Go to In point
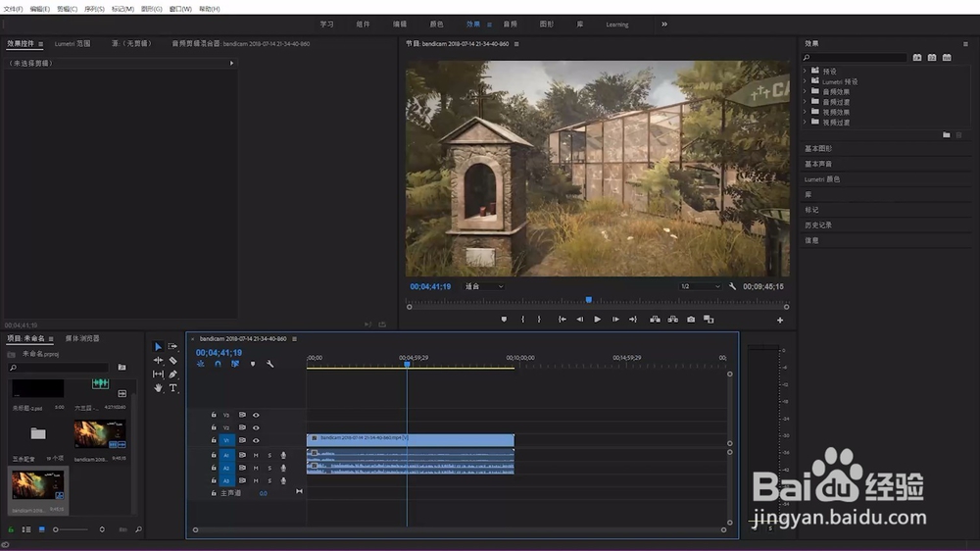The height and width of the screenshot is (551, 980). (x=562, y=320)
